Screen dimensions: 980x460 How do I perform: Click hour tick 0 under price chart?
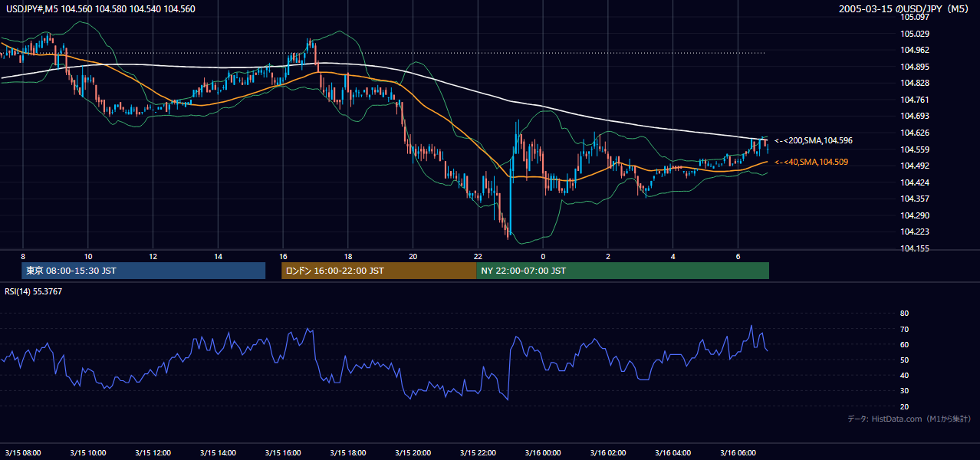coord(543,256)
